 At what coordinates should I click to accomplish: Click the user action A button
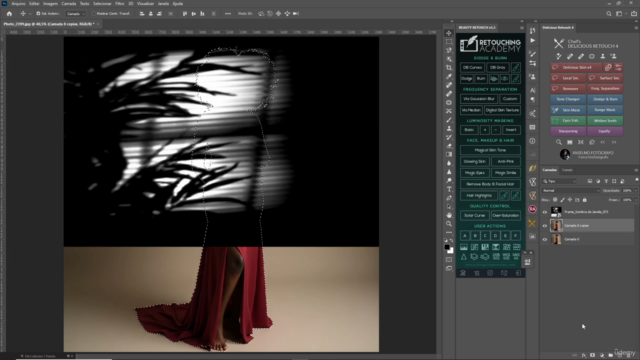click(464, 236)
